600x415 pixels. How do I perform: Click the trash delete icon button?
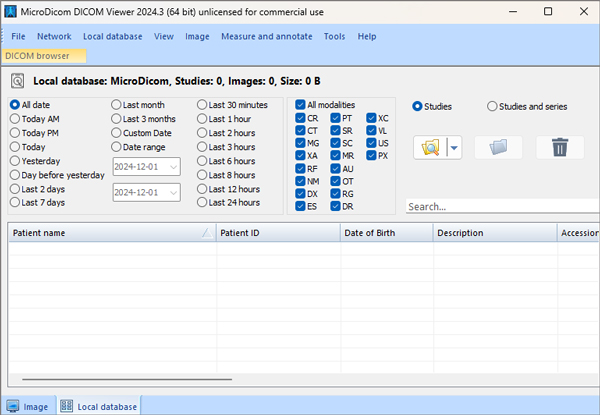click(560, 148)
